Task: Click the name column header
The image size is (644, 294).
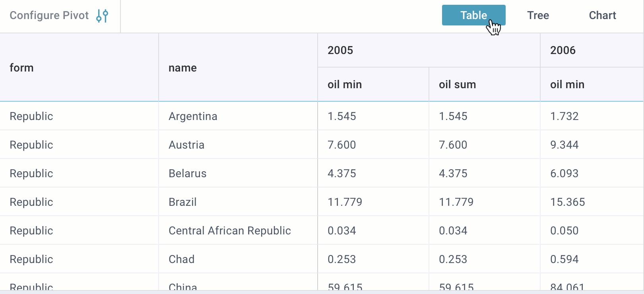Action: coord(182,68)
